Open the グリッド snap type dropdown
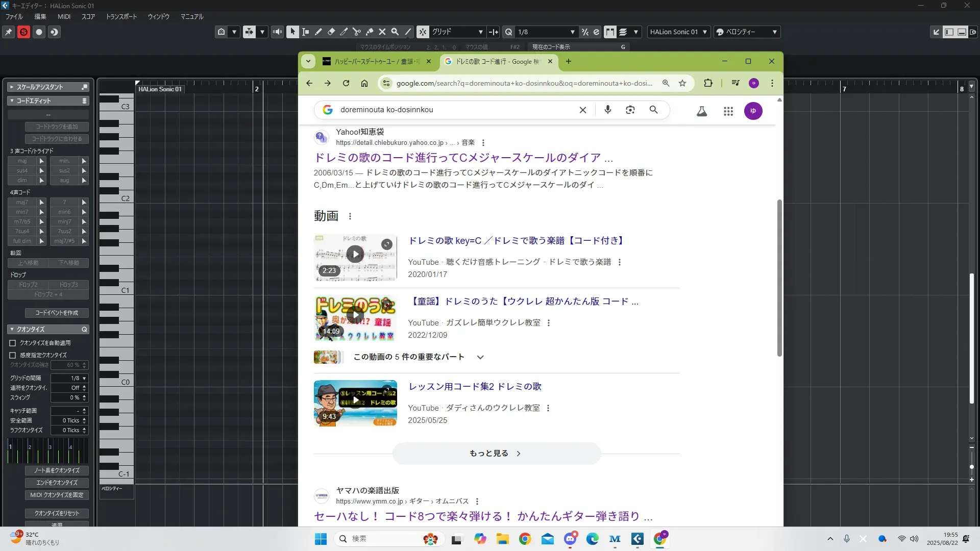Viewport: 980px width, 551px height. click(480, 32)
